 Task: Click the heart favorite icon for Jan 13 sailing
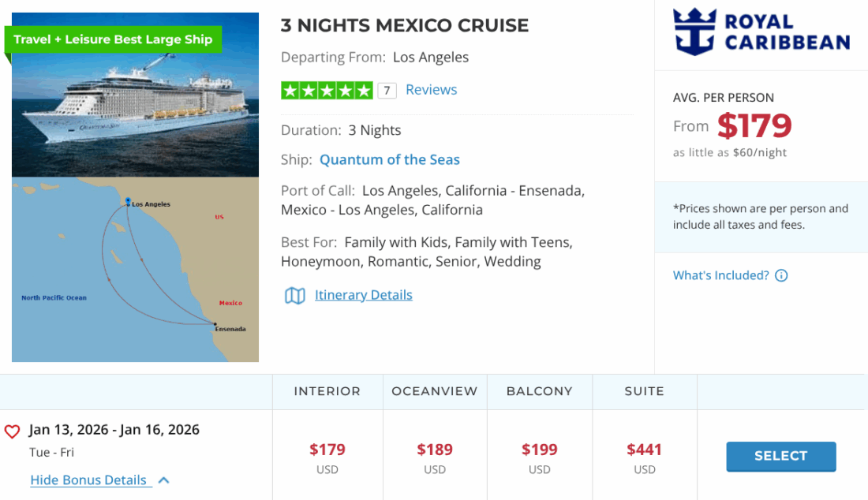[12, 432]
